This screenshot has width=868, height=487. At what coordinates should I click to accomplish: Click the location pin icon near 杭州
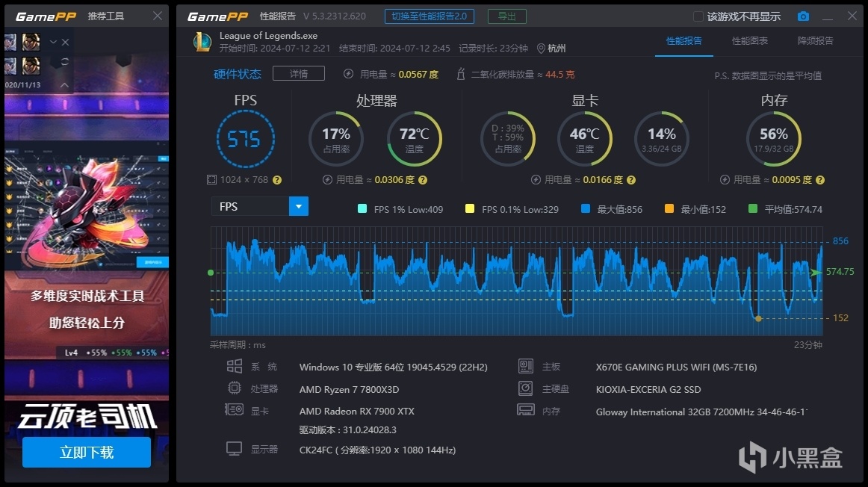point(541,49)
